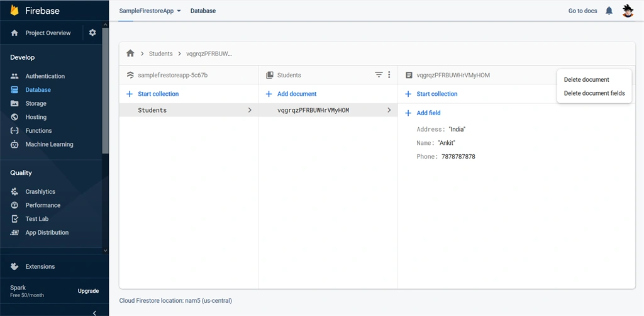
Task: Open Machine Learning in sidebar
Action: tap(49, 144)
